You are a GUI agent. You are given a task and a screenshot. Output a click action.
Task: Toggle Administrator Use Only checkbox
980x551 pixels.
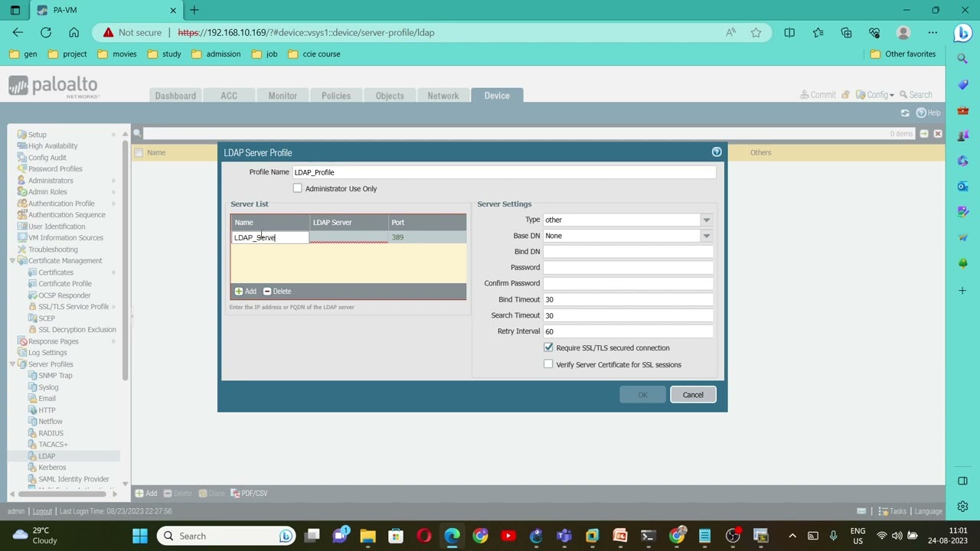[298, 188]
